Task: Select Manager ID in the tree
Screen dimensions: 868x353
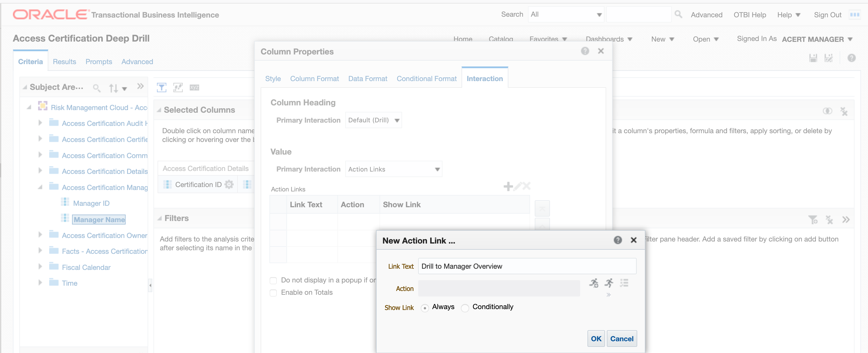Action: 91,203
